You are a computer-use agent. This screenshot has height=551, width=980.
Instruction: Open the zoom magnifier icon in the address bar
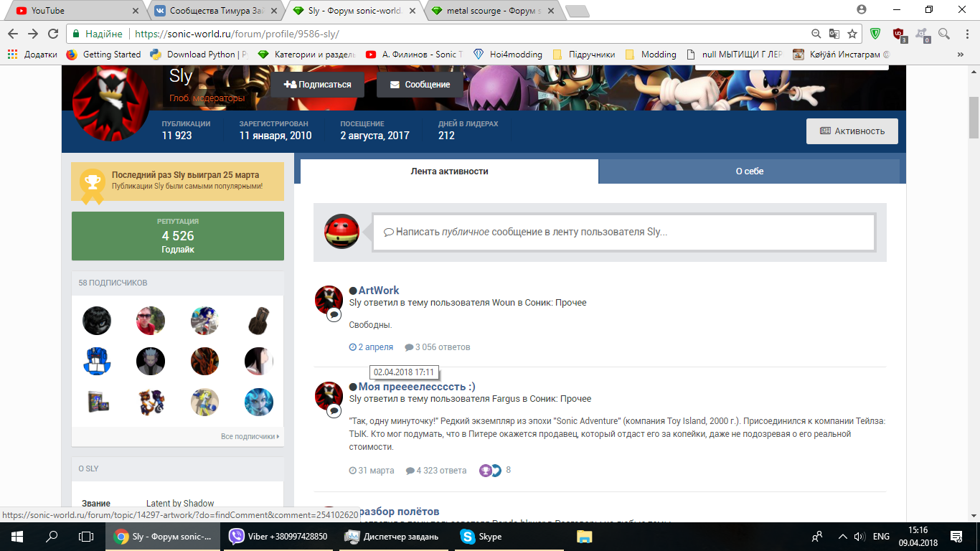point(816,34)
